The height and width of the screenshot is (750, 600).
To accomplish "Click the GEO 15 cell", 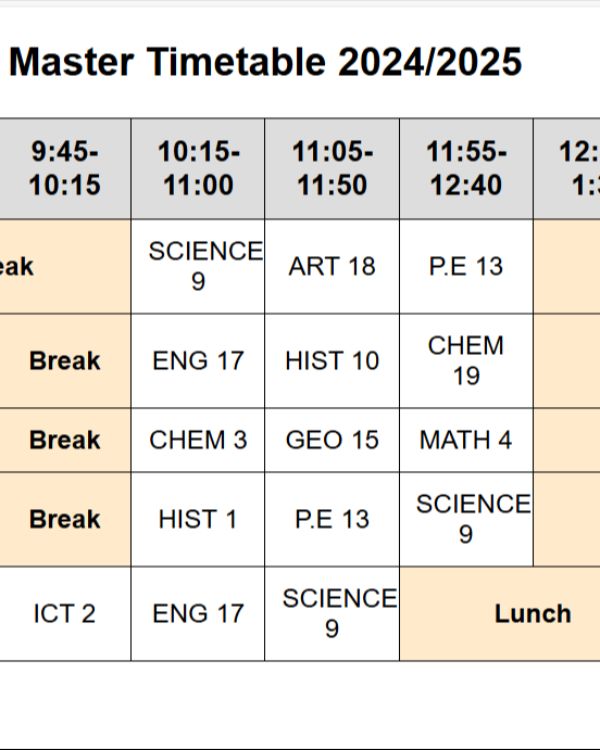I will [332, 440].
